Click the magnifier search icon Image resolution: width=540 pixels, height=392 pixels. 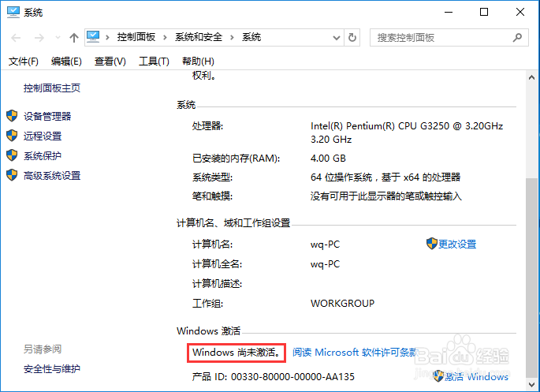[x=517, y=37]
